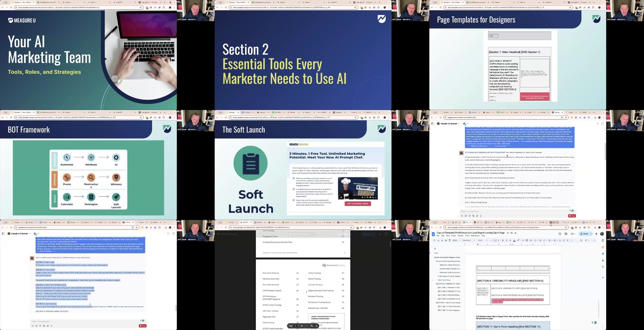Image resolution: width=644 pixels, height=330 pixels.
Task: Click the Share button in Google Docs
Action: click(584, 234)
